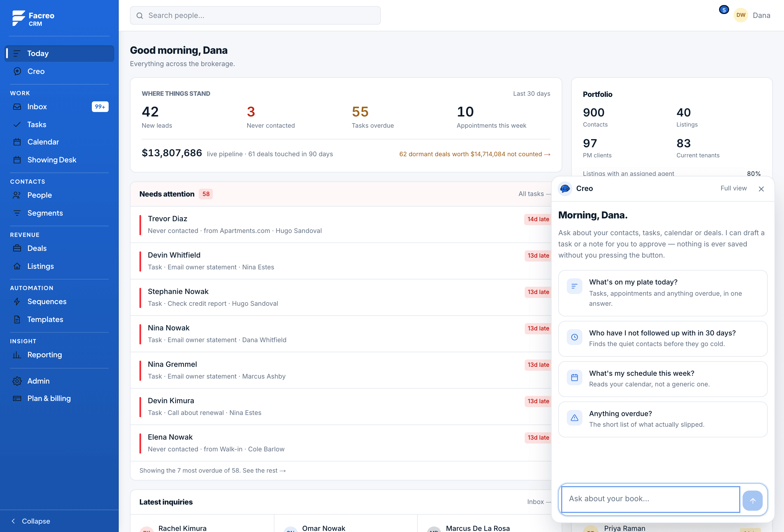Click the Inbox envelope icon in the sidebar
Viewport: 784px width, 532px height.
pyautogui.click(x=17, y=107)
